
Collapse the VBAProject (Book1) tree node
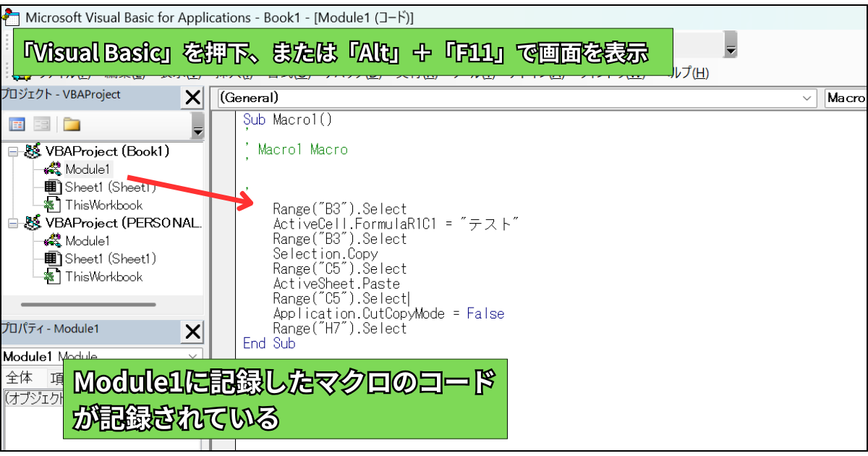pos(12,151)
